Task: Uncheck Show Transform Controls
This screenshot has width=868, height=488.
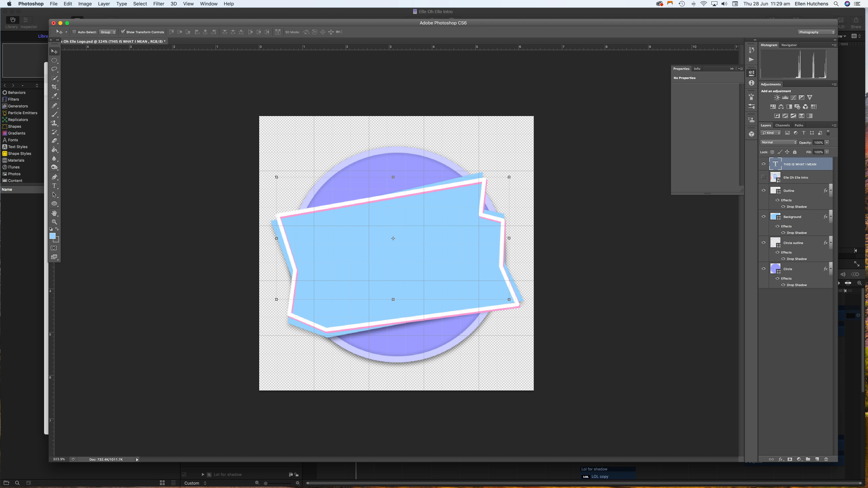Action: [x=123, y=32]
